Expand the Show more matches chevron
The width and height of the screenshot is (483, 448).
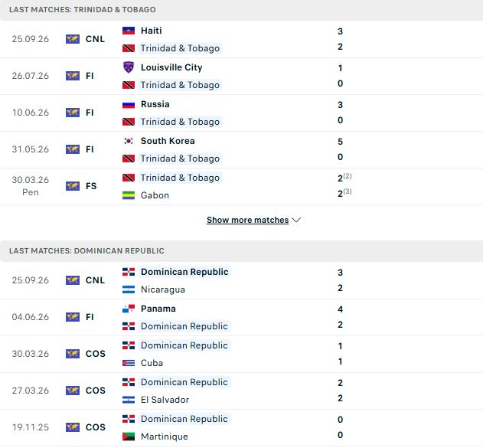pyautogui.click(x=296, y=220)
